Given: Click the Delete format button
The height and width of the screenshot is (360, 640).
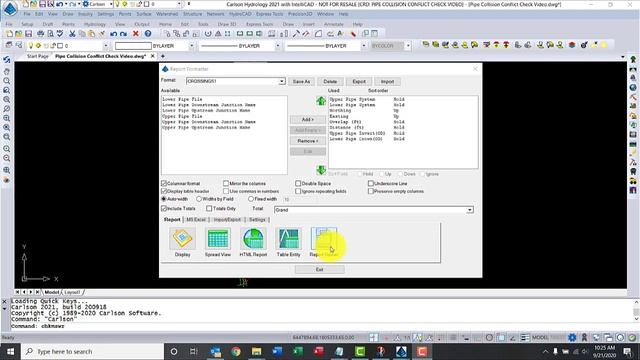Looking at the screenshot, I should (x=330, y=82).
